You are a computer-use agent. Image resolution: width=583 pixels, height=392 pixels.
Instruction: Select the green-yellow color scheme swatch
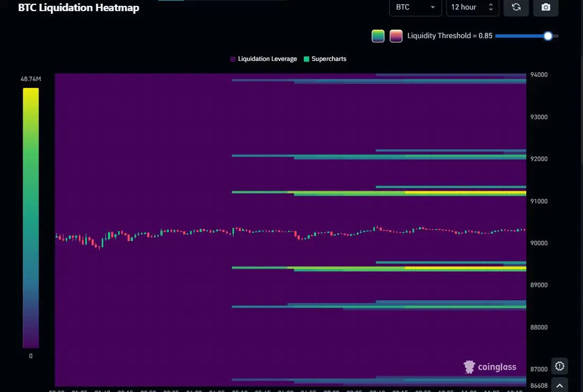tap(378, 36)
